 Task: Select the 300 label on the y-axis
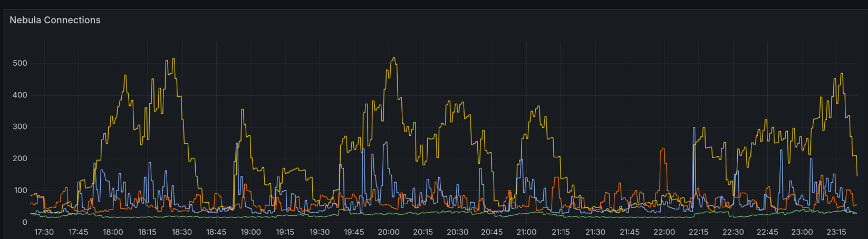(x=20, y=127)
